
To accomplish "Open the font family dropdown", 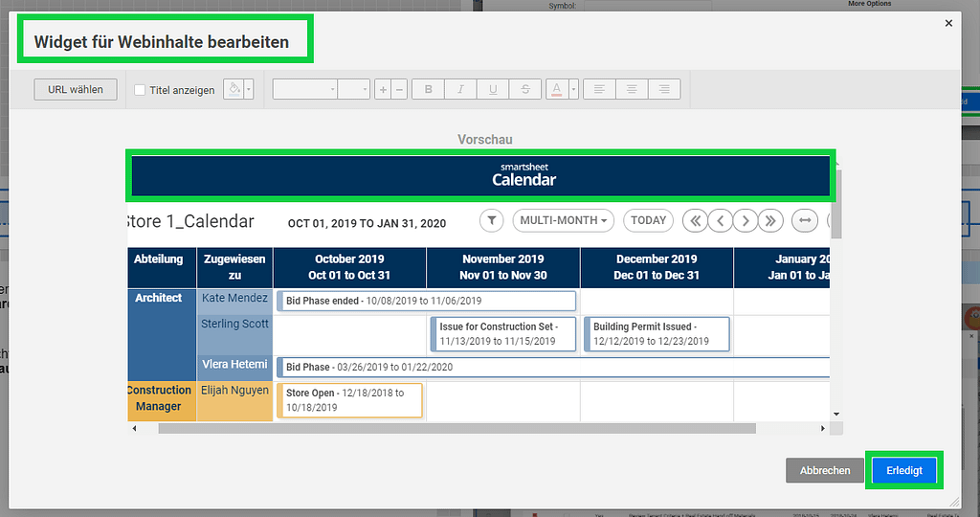I will pos(305,89).
